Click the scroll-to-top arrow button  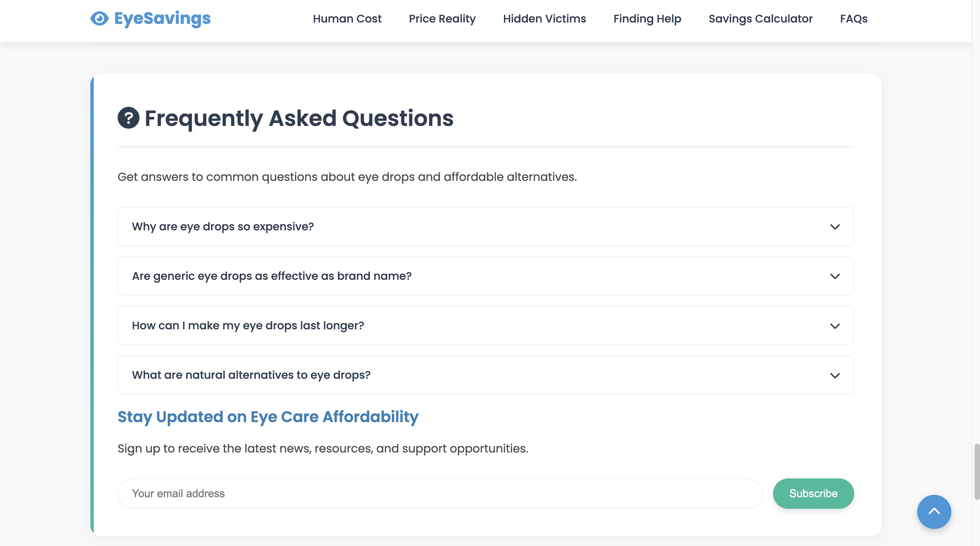(934, 511)
